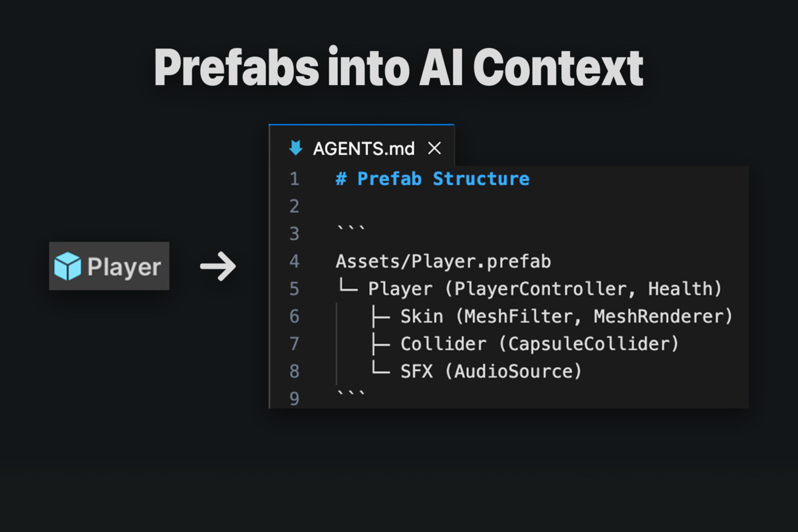Click line number 9 in the gutter
798x532 pixels.
294,398
